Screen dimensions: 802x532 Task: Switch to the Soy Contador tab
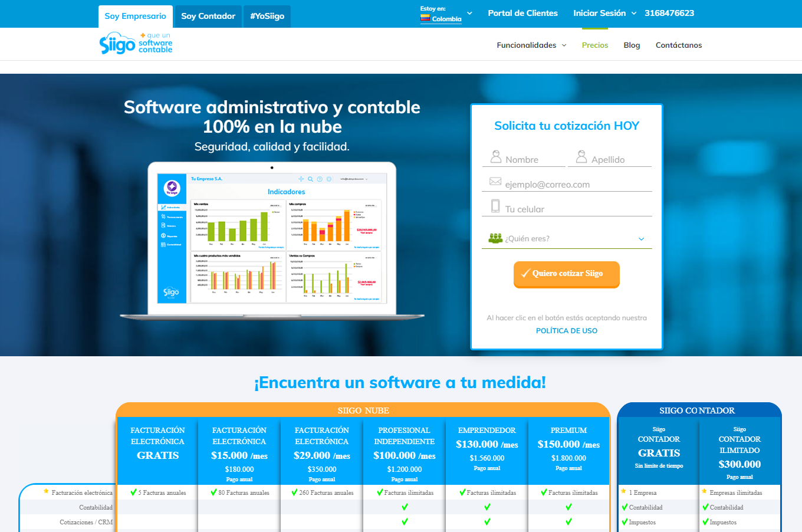pos(208,16)
